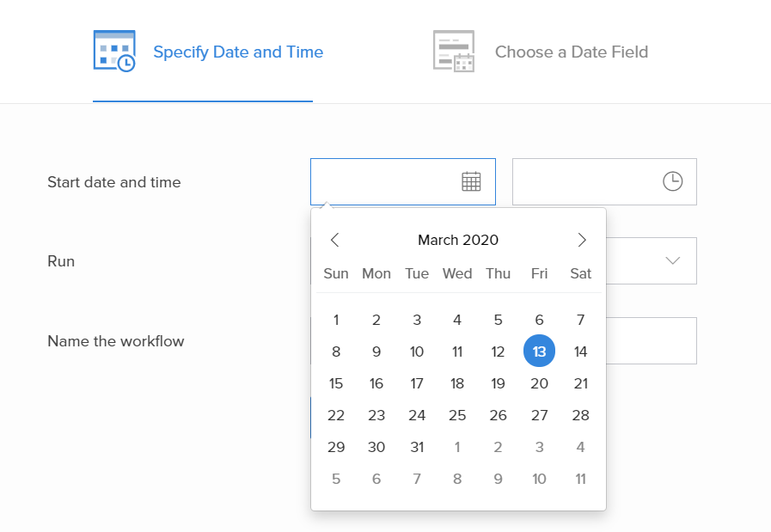Click the workflow name input field
The width and height of the screenshot is (771, 532).
tap(652, 340)
